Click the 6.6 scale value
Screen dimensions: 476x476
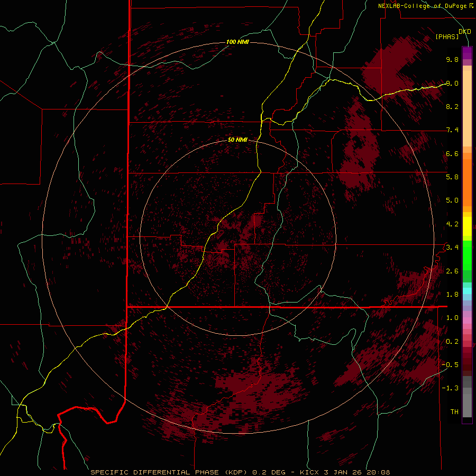452,153
